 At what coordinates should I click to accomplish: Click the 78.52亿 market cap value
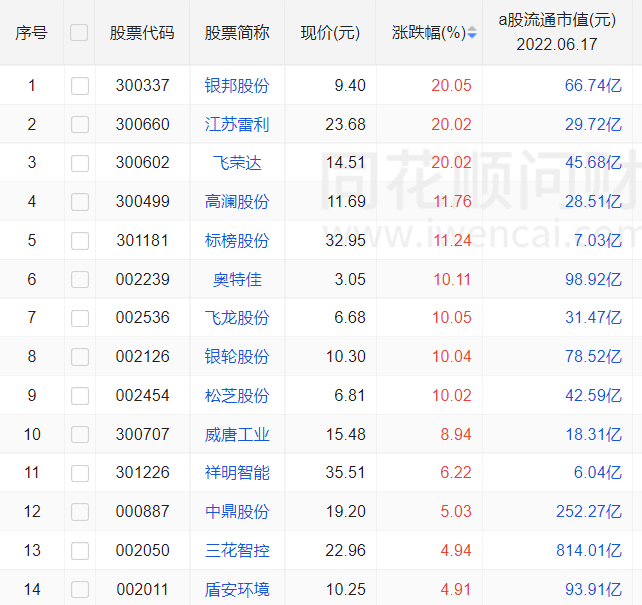[x=593, y=357]
